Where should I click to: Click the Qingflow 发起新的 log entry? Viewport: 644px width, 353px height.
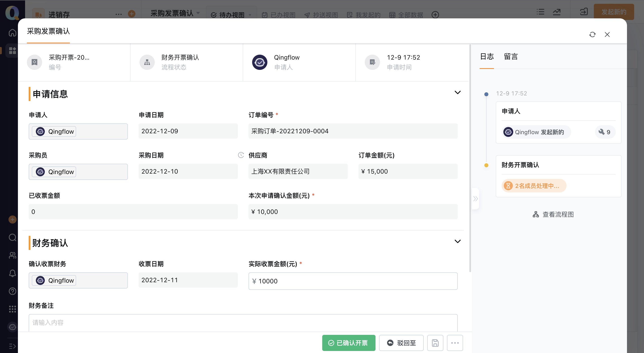tap(536, 132)
